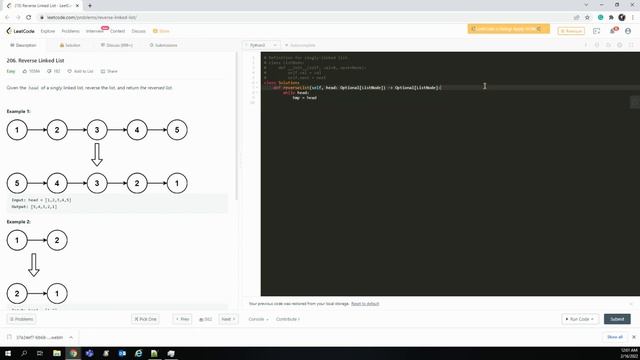640x360 pixels.
Task: Click the editor settings gear icon
Action: [620, 45]
